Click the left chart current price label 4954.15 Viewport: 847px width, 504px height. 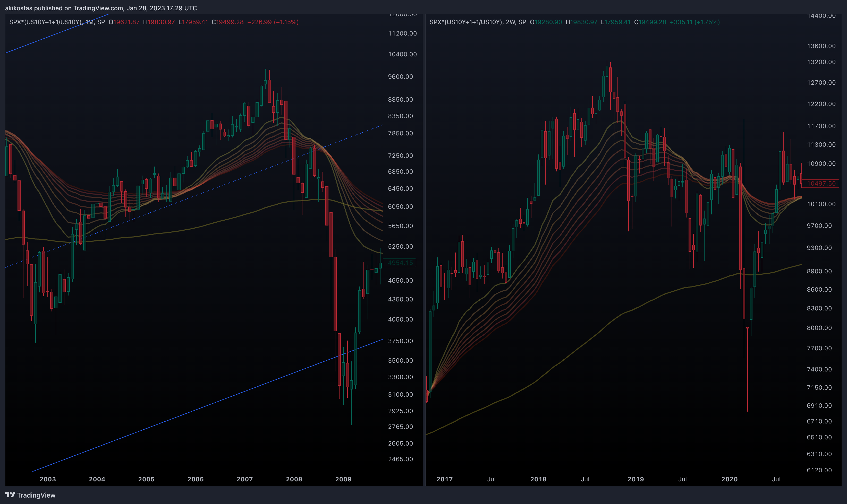point(400,263)
